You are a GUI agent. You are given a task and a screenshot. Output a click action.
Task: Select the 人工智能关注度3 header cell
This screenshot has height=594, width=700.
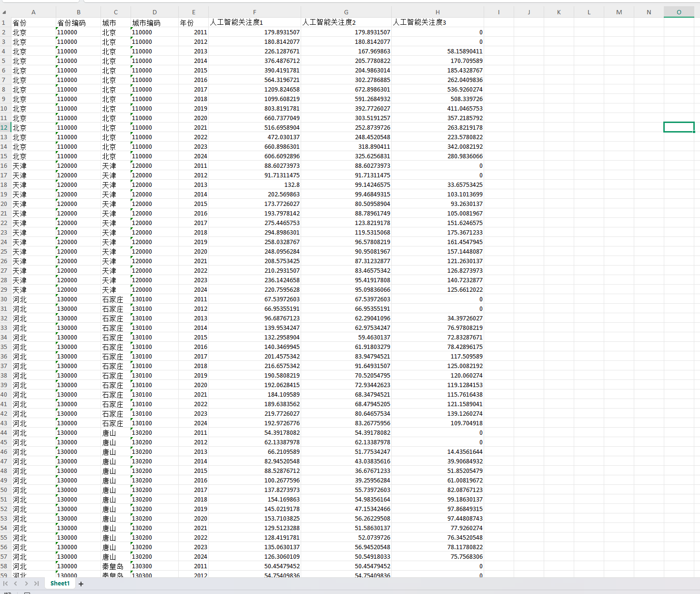(437, 22)
